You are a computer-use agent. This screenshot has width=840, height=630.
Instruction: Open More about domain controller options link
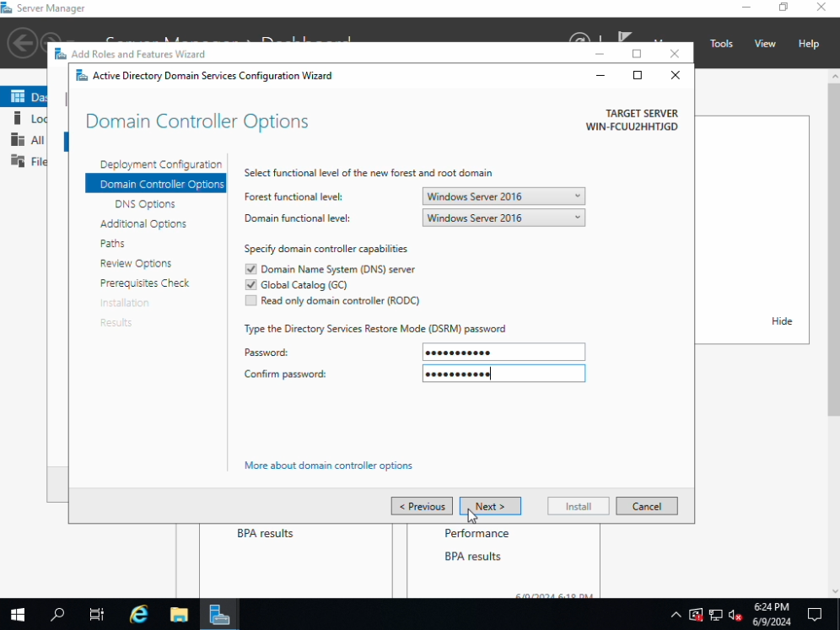(328, 466)
